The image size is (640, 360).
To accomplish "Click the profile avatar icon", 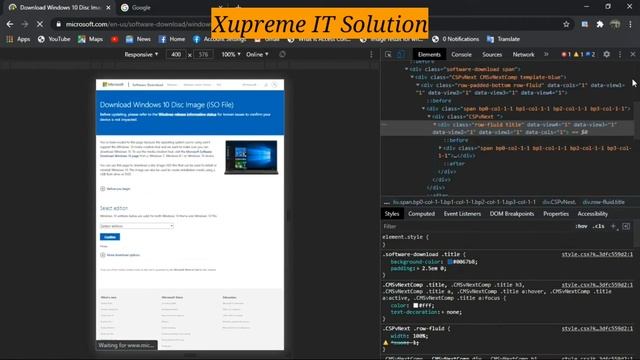I will pyautogui.click(x=615, y=24).
